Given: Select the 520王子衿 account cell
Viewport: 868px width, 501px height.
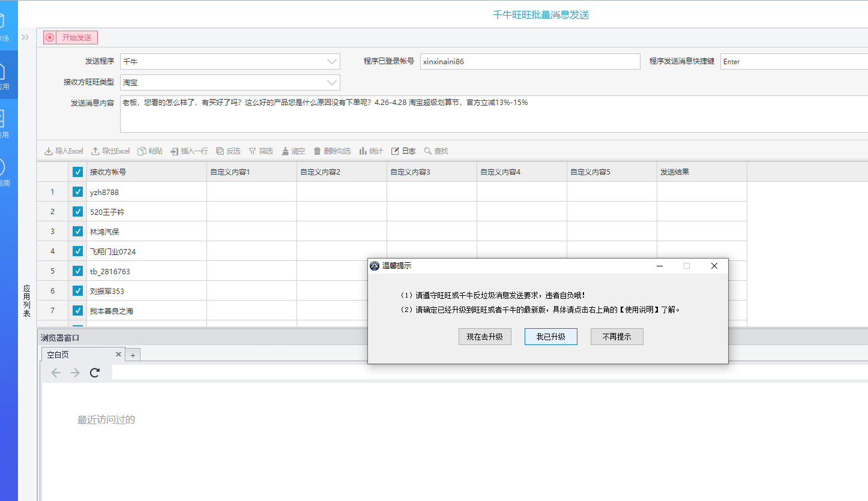Looking at the screenshot, I should click(146, 212).
